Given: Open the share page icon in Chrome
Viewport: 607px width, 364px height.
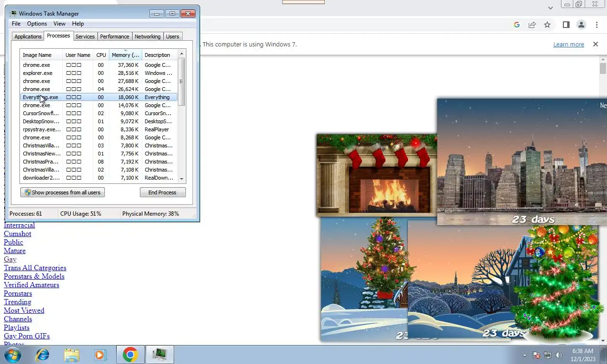Looking at the screenshot, I should 532,25.
